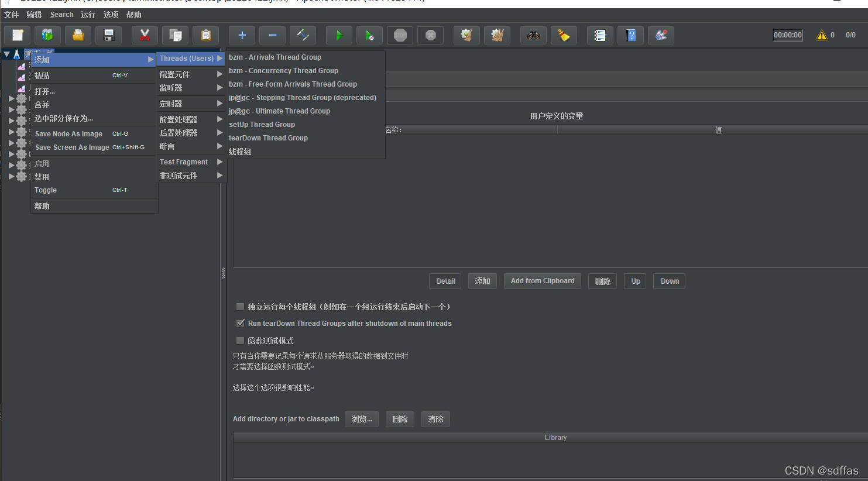
Task: Click the Save floppy disk icon
Action: point(109,35)
